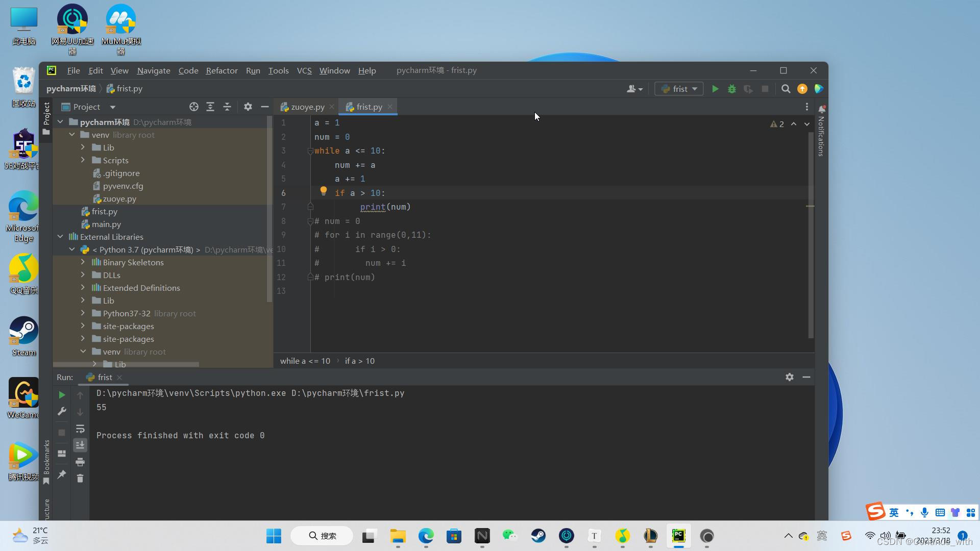Click the warnings count indicator
This screenshot has height=551, width=980.
(777, 124)
